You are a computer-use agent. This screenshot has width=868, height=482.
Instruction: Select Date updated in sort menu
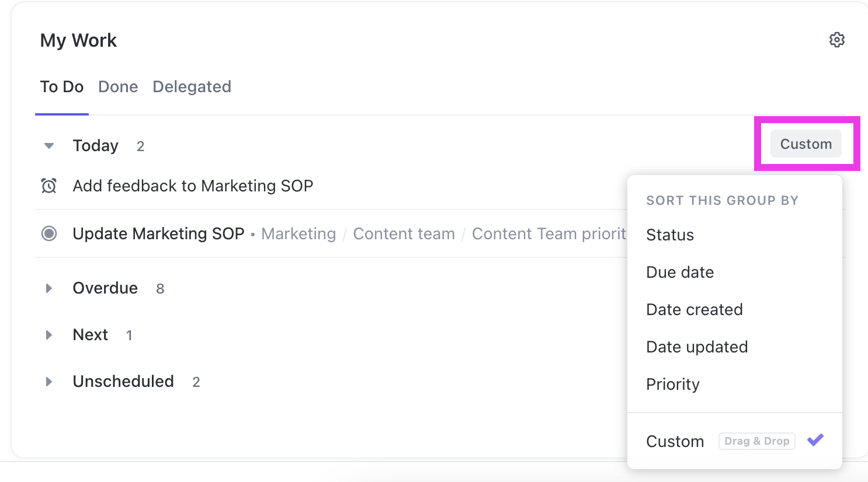(697, 347)
